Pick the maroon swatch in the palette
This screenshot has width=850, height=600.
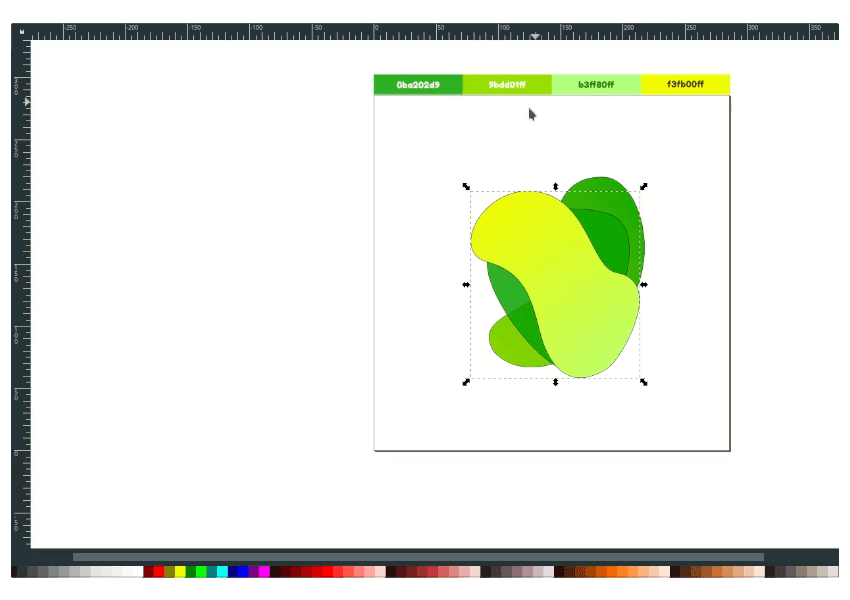coord(149,571)
